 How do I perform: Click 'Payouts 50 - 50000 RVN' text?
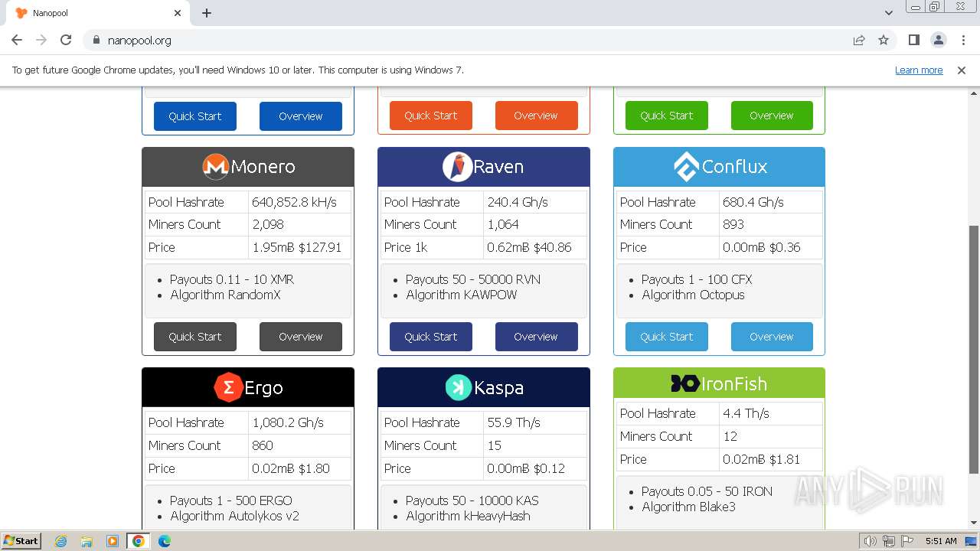click(x=473, y=279)
